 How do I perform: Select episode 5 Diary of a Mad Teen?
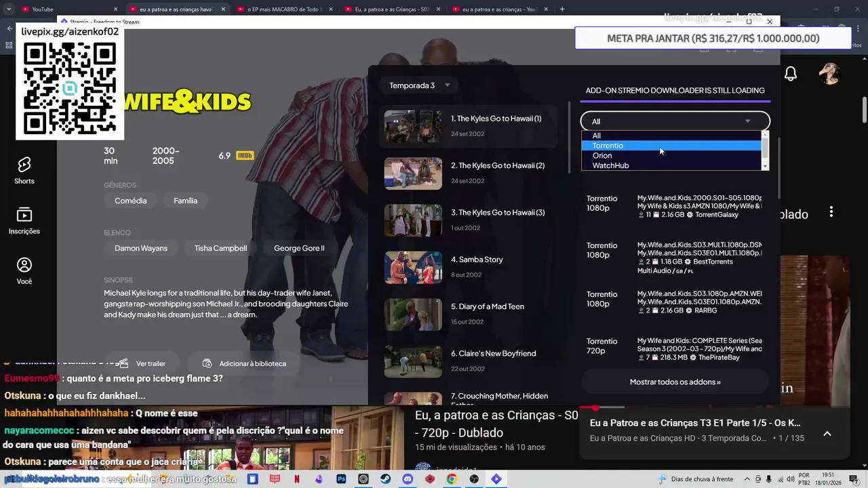point(469,314)
